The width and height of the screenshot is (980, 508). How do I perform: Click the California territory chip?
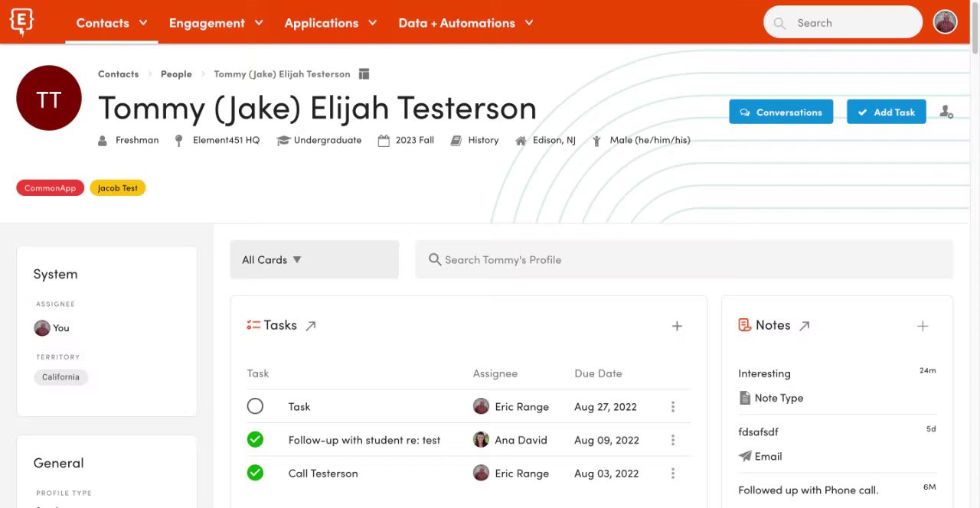[x=60, y=377]
